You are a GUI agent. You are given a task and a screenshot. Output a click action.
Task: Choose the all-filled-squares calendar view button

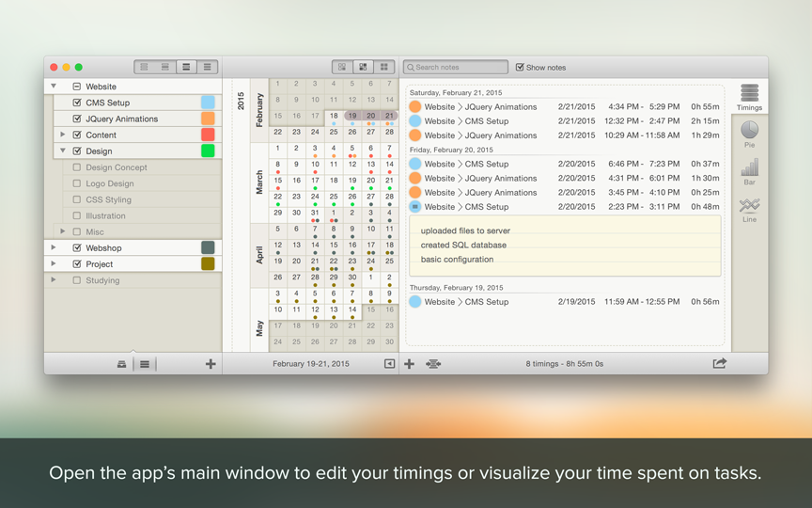[384, 67]
